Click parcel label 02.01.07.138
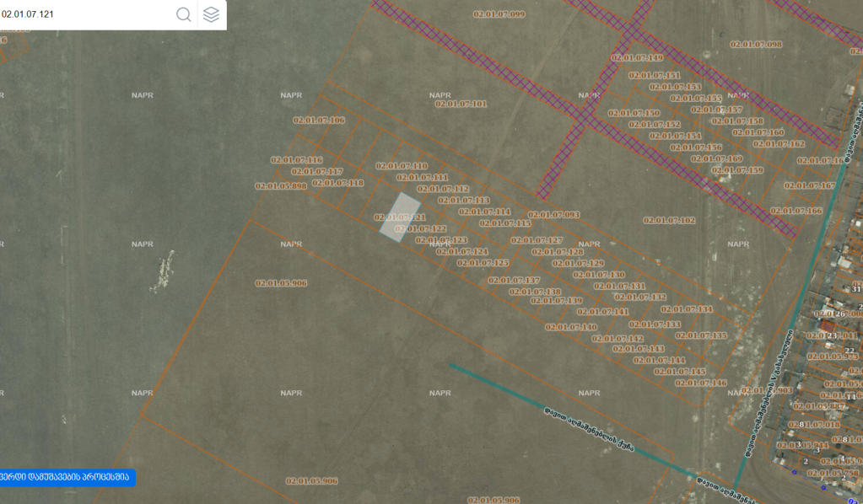The image size is (863, 504). pyautogui.click(x=535, y=292)
